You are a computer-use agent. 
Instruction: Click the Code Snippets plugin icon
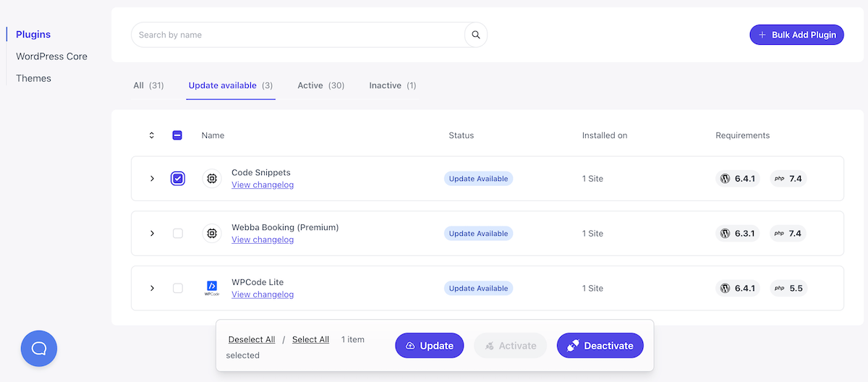[212, 179]
